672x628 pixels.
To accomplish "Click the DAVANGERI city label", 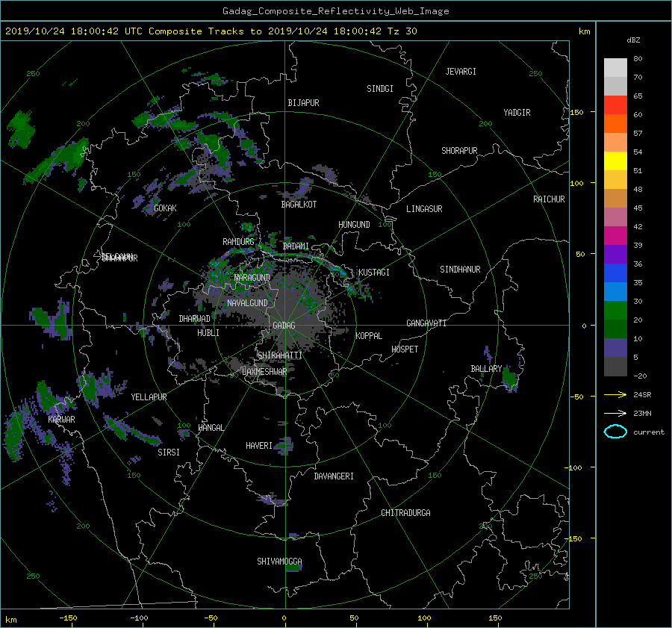I will click(334, 476).
